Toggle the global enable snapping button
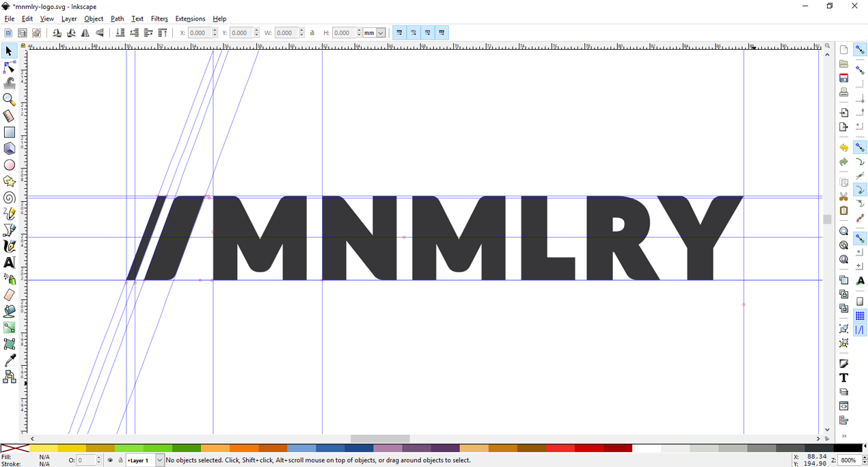This screenshot has height=467, width=868. (x=860, y=50)
